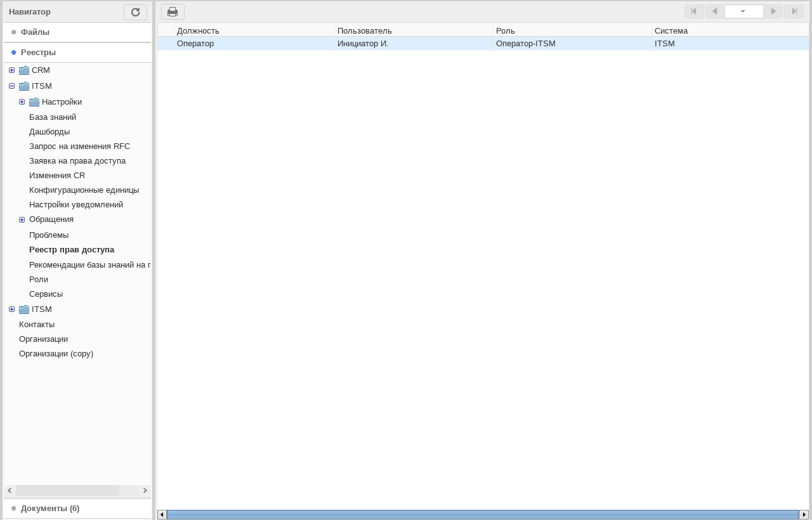Image resolution: width=812 pixels, height=520 pixels.
Task: Expand the Обращения node
Action: coord(22,219)
